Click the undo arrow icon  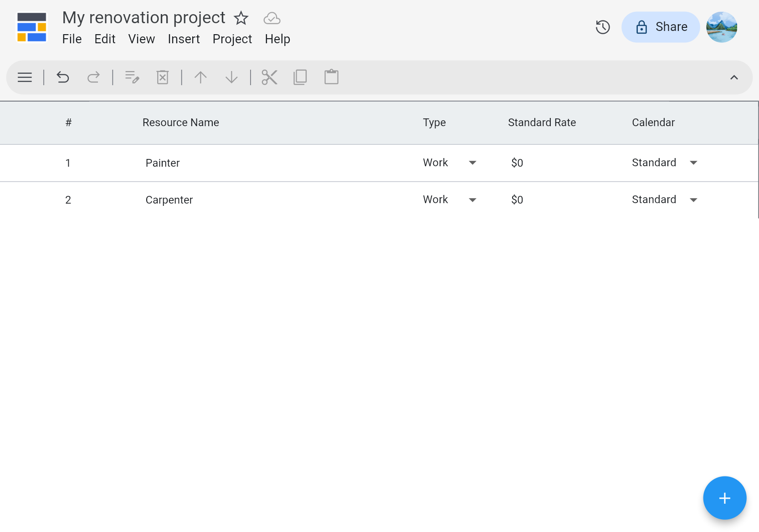tap(63, 77)
